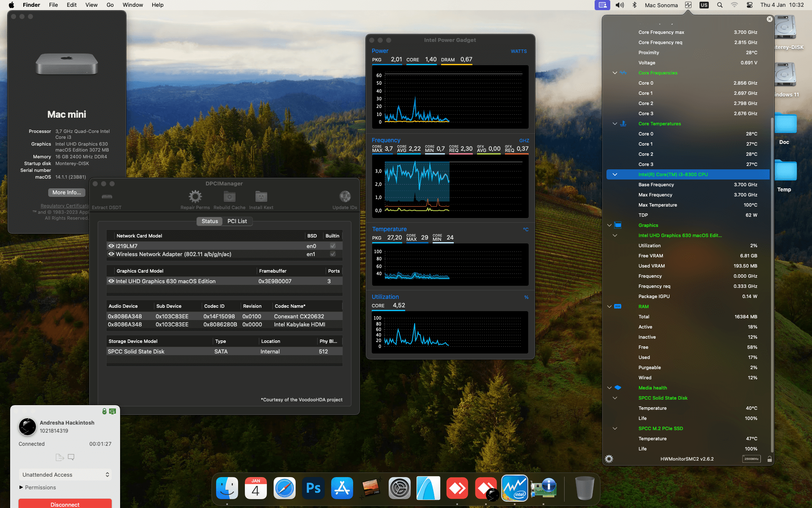Open the Unattended Access dropdown
812x508 pixels.
(65, 475)
